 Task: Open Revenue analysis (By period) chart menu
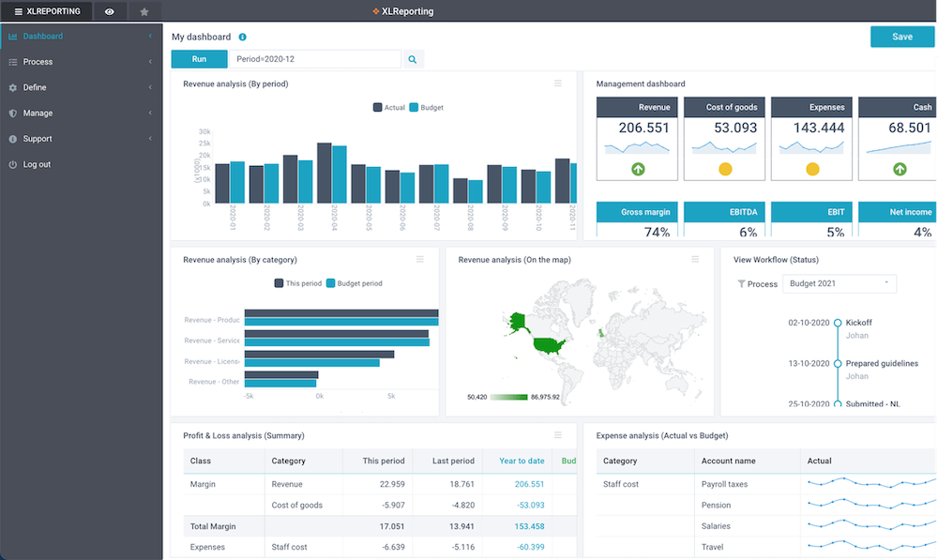tap(557, 83)
